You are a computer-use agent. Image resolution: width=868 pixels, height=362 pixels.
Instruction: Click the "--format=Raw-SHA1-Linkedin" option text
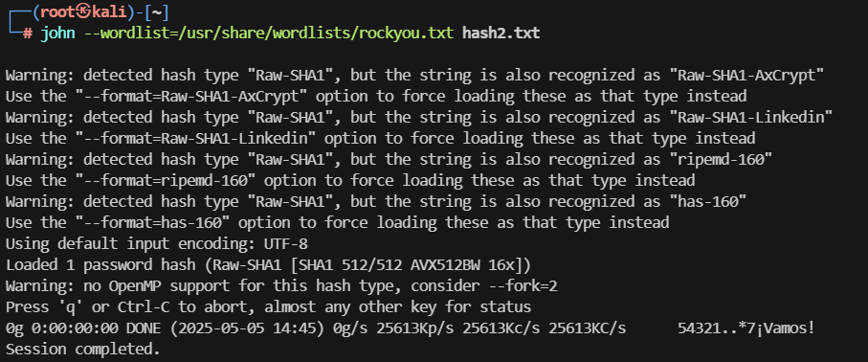[193, 138]
